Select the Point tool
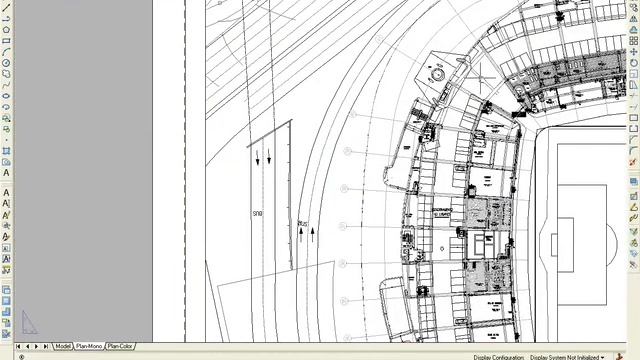The image size is (640, 360). [x=6, y=140]
